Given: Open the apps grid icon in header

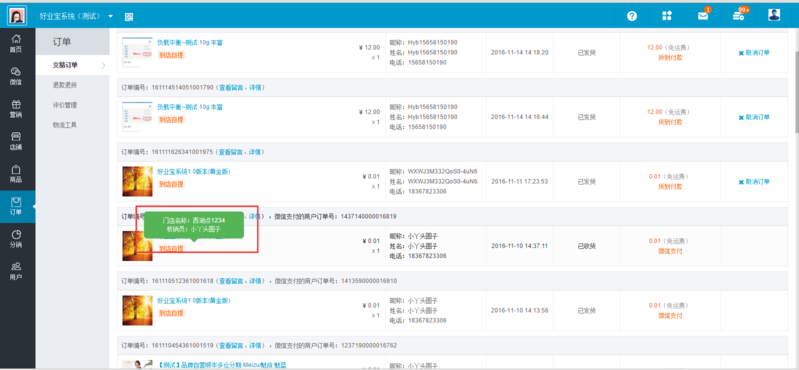Looking at the screenshot, I should point(667,16).
